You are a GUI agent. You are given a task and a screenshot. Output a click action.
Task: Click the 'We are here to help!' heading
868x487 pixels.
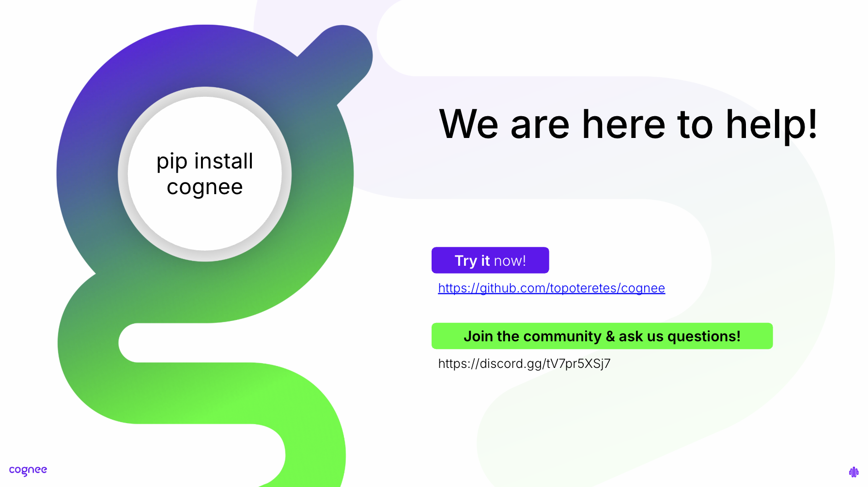[628, 124]
